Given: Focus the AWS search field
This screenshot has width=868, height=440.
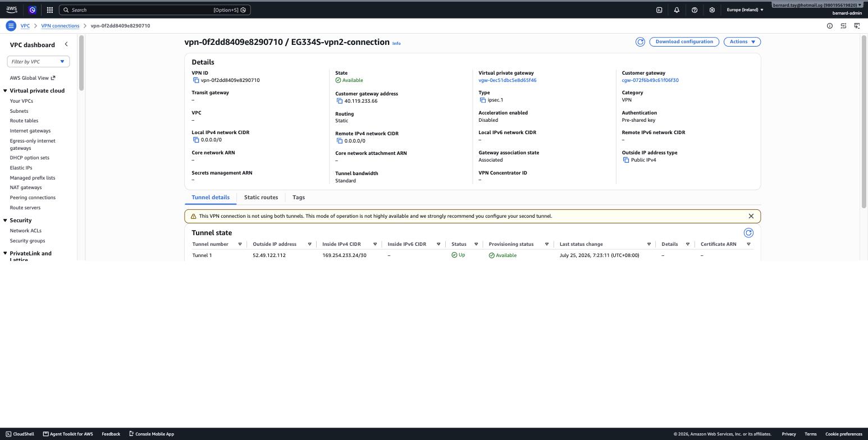Looking at the screenshot, I should click(x=155, y=10).
